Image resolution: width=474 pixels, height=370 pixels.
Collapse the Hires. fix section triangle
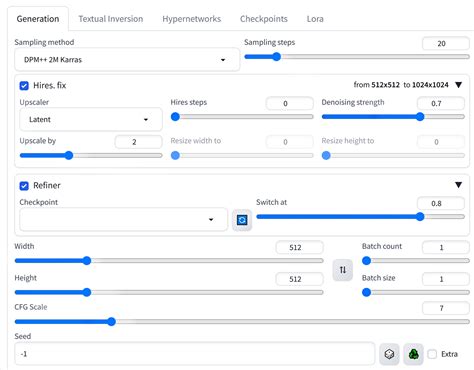point(459,85)
